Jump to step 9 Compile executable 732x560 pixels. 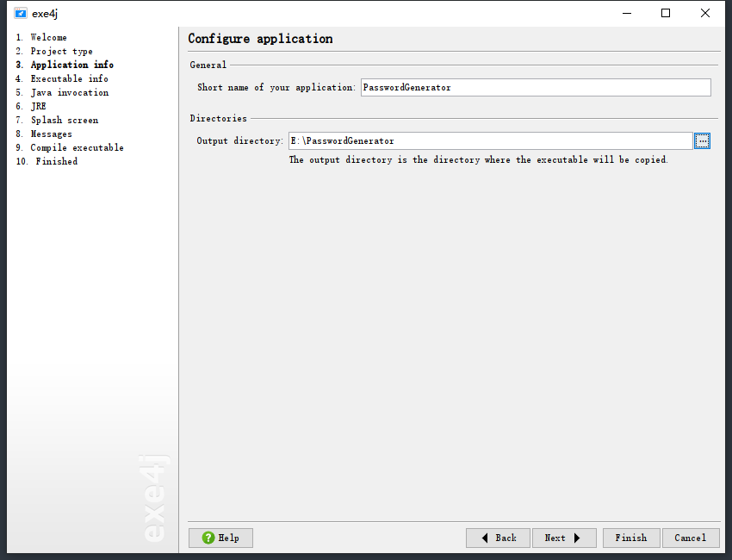[x=70, y=147]
